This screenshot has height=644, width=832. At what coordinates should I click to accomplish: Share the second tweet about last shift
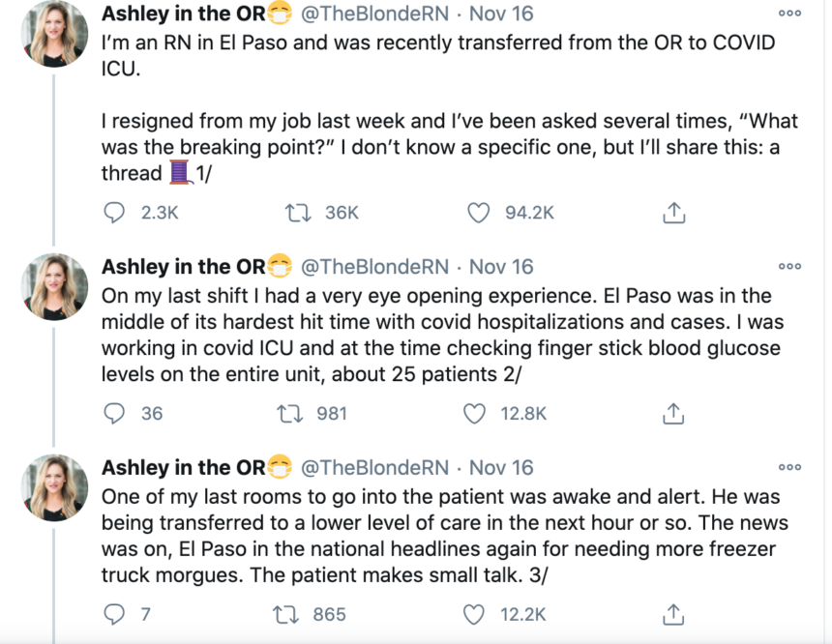tap(673, 414)
